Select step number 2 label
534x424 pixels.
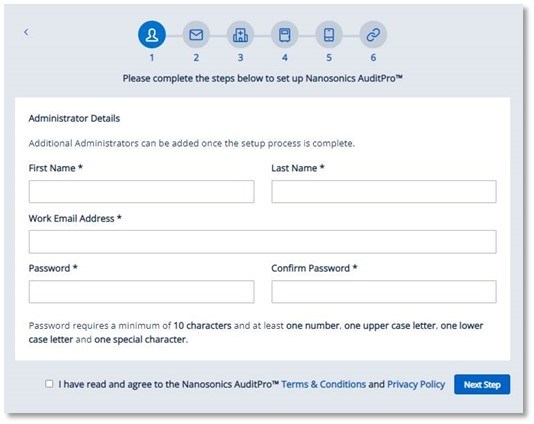tap(196, 58)
